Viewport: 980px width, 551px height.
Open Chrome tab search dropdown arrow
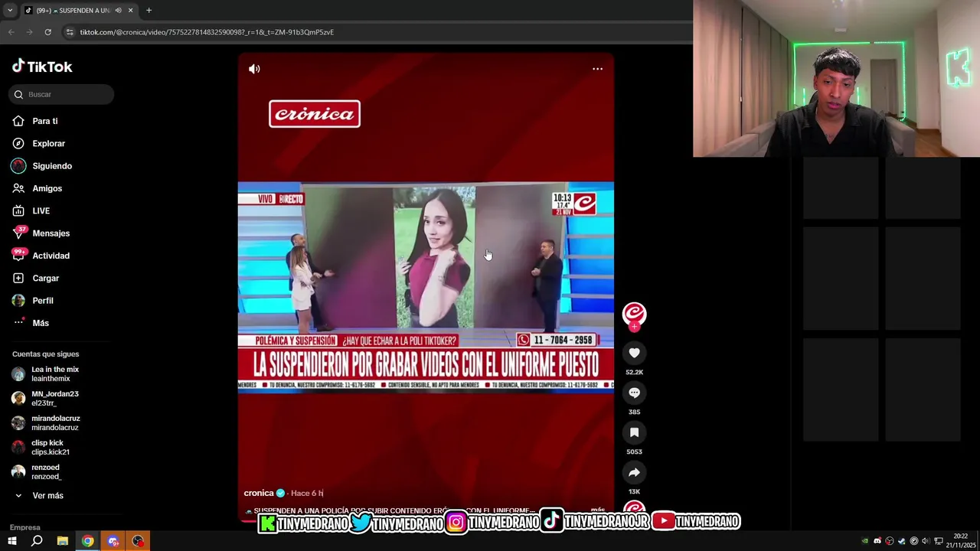coord(9,11)
